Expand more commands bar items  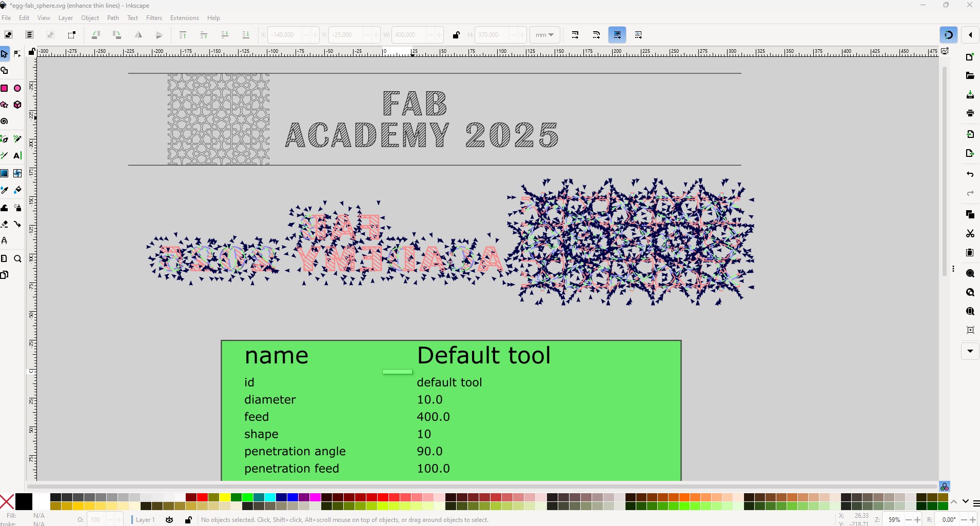[x=970, y=351]
